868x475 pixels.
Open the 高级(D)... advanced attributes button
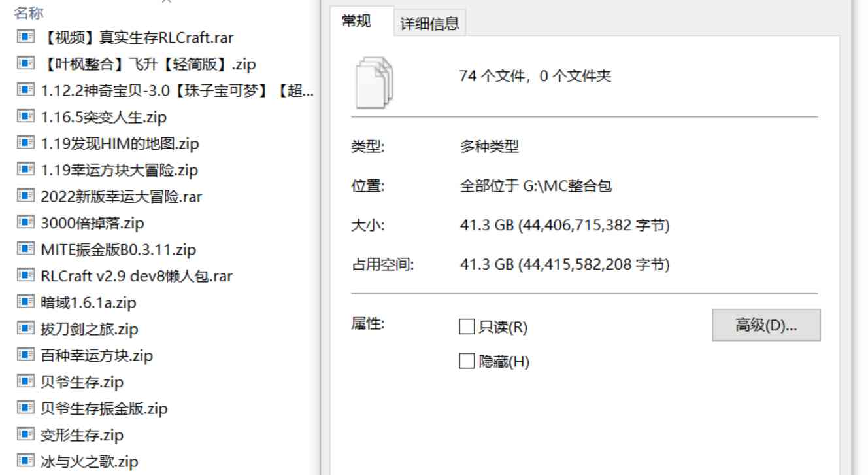[766, 325]
